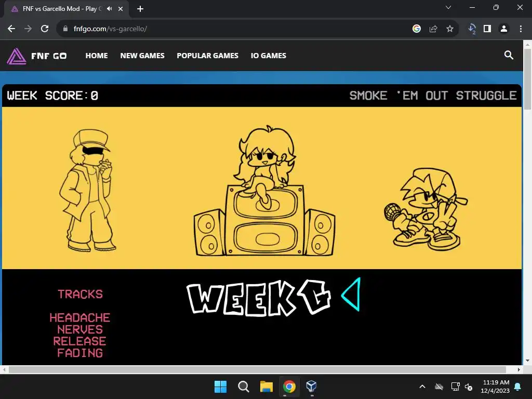This screenshot has height=399, width=532.
Task: Open Windows taskbar search
Action: click(243, 387)
